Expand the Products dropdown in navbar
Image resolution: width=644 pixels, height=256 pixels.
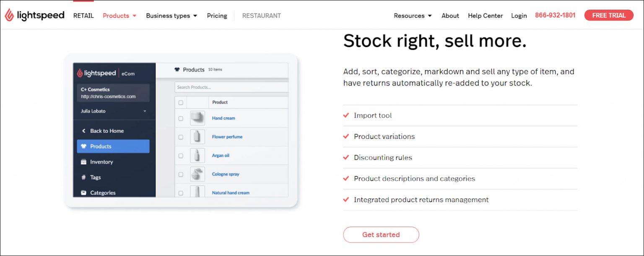click(119, 16)
